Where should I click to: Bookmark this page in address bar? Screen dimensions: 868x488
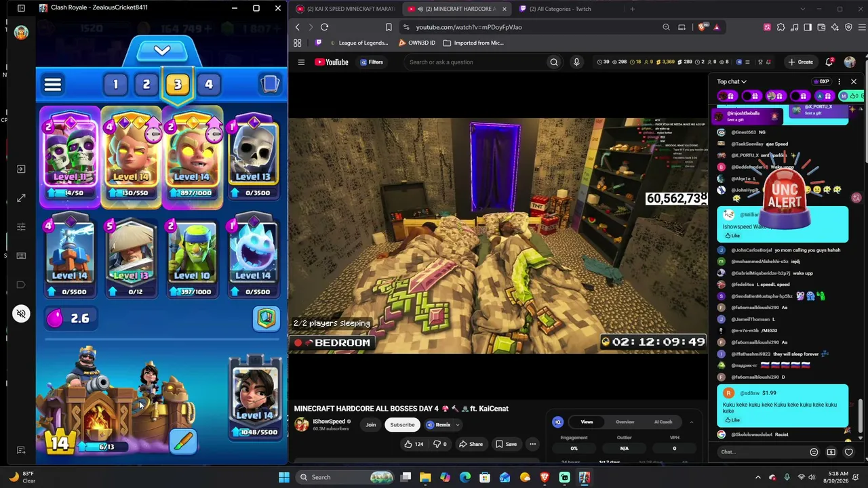389,27
